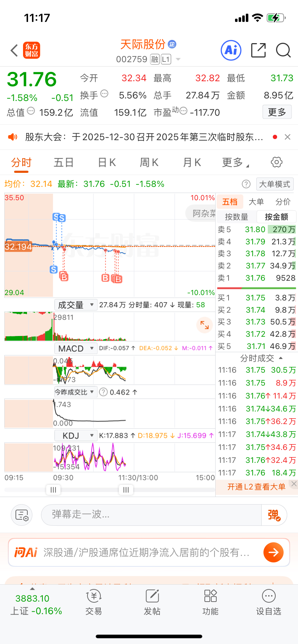
Task: Tap the help question mark icon
Action: [246, 184]
